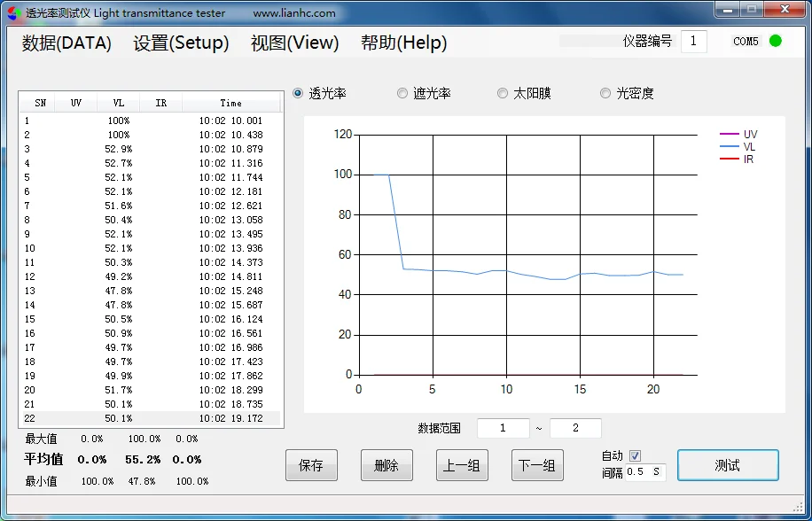Select row 16 with value 50.9%

tap(150, 333)
